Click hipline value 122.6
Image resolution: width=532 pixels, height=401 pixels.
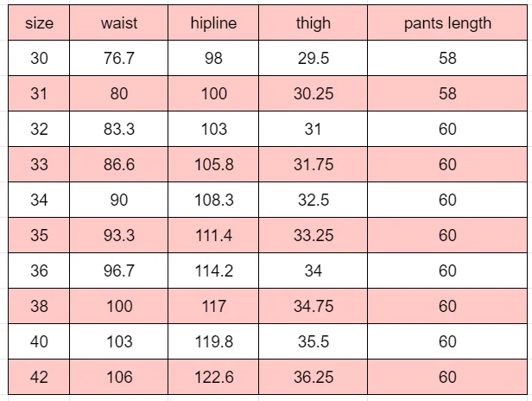tap(213, 378)
